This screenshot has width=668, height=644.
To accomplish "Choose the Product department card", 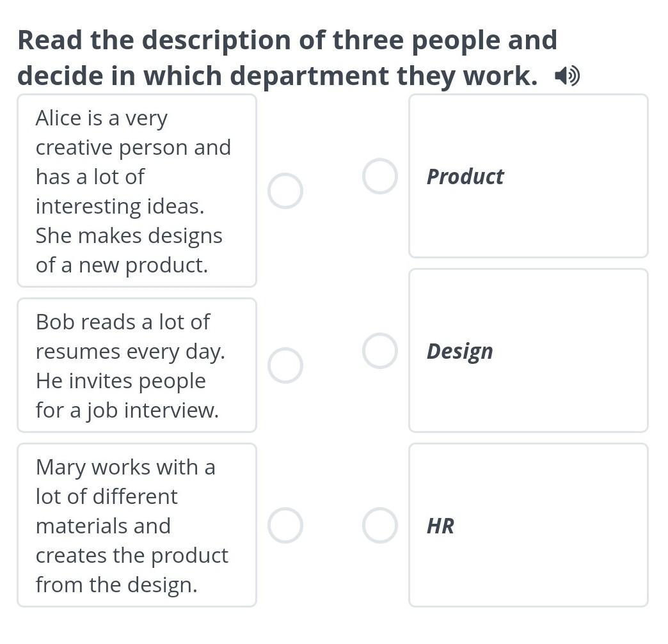I will pyautogui.click(x=528, y=176).
